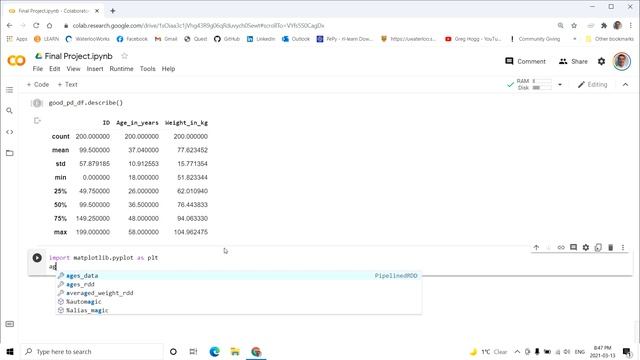The height and width of the screenshot is (360, 640).
Task: Expand the runtime connection dropdown arrow
Action: [x=560, y=84]
